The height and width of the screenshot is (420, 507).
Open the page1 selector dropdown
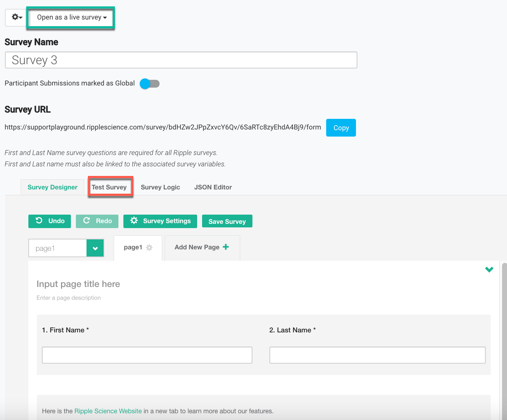click(95, 248)
